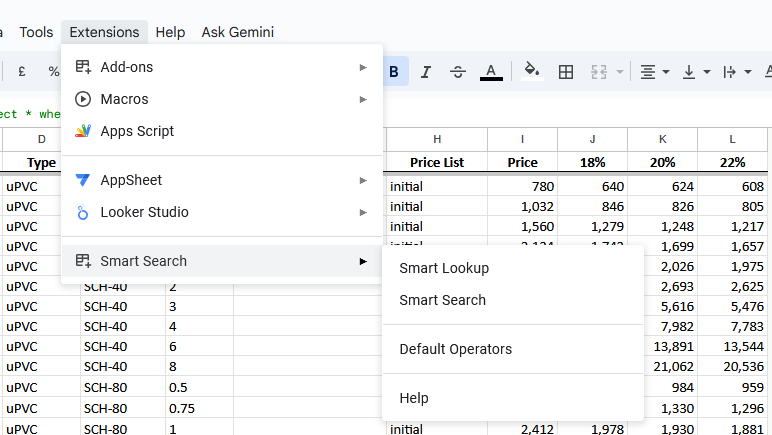Select the '20%' header cell
Screen dimensions: 772x435
point(663,162)
